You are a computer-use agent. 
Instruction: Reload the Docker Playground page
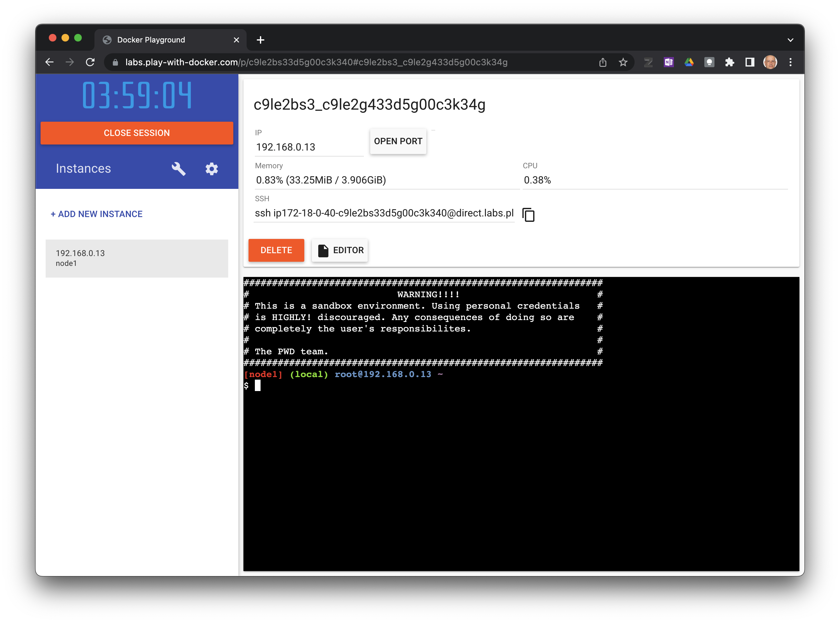pyautogui.click(x=90, y=62)
